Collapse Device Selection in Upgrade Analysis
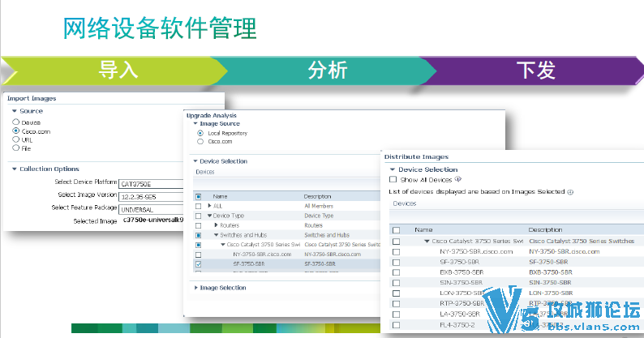The height and width of the screenshot is (338, 644). pos(195,161)
